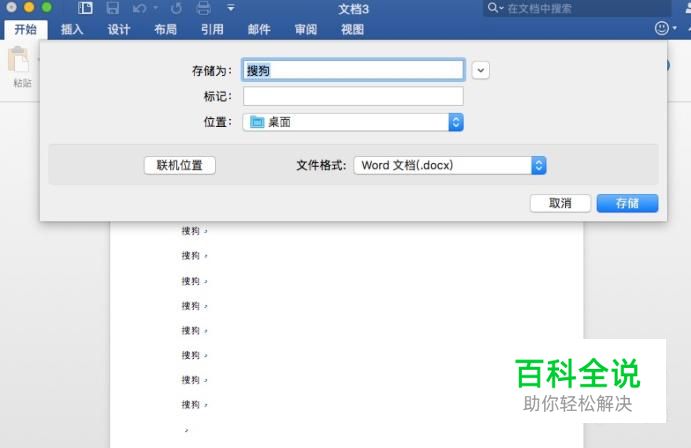Click the undo arrow icon
Viewport: 691px width, 448px height.
coord(139,8)
